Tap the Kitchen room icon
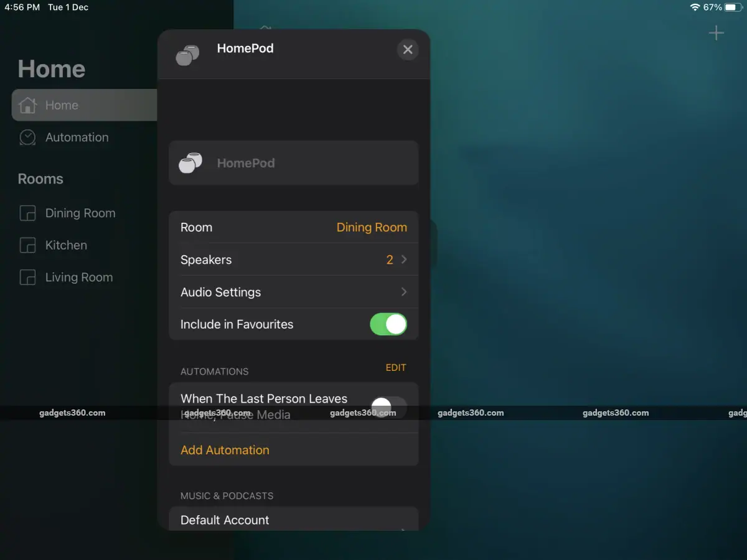This screenshot has width=747, height=560. click(27, 245)
